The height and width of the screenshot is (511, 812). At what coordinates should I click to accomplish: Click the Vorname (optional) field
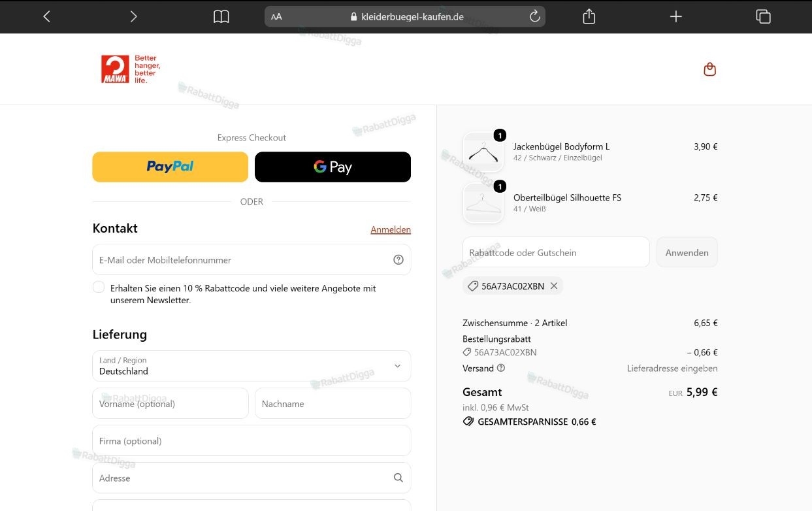tap(171, 403)
